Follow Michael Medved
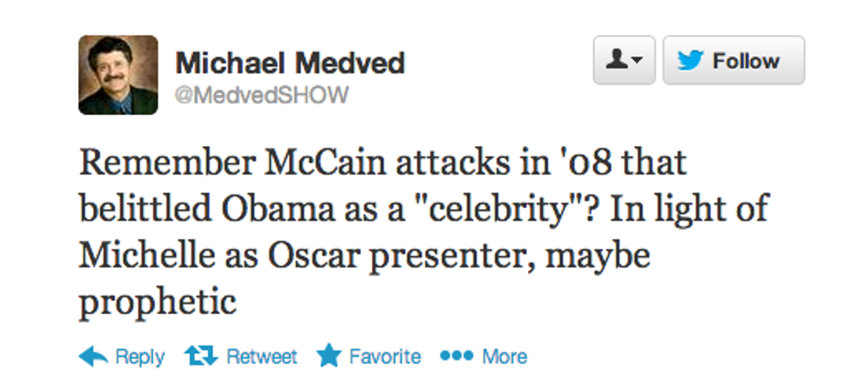Screen dimensions: 868x385 (733, 60)
